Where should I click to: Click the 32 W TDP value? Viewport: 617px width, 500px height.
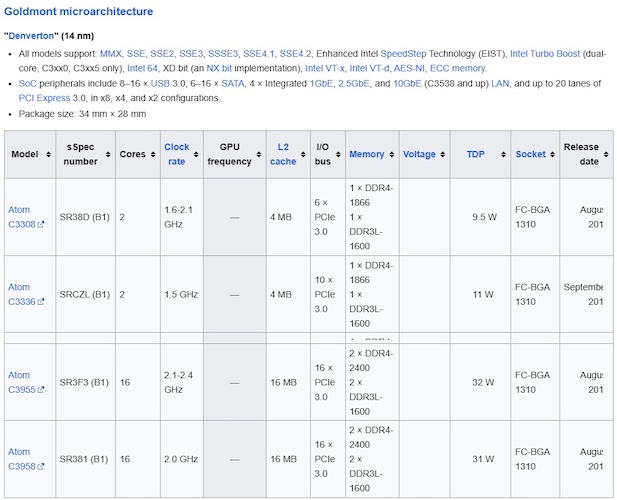(x=483, y=382)
